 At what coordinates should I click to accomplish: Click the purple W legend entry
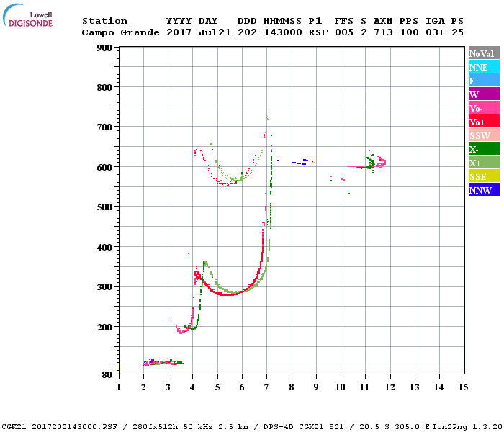click(x=484, y=94)
